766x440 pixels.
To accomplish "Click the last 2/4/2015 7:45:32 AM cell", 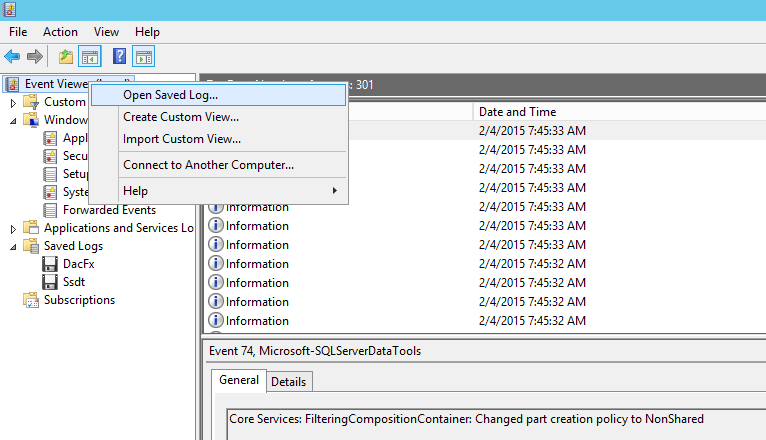I will pyautogui.click(x=532, y=321).
